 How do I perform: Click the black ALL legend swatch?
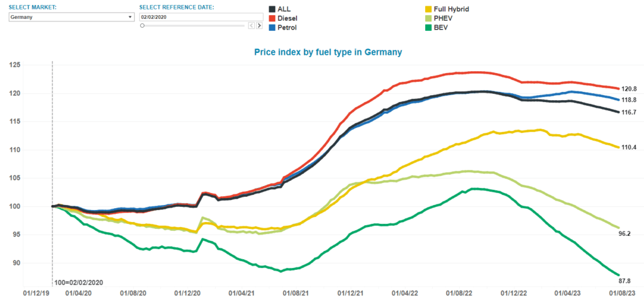pyautogui.click(x=272, y=9)
